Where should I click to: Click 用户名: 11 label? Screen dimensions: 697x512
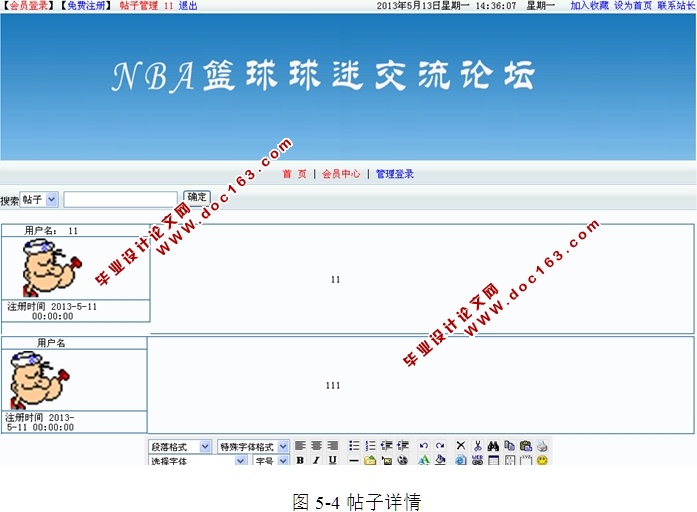pos(51,231)
